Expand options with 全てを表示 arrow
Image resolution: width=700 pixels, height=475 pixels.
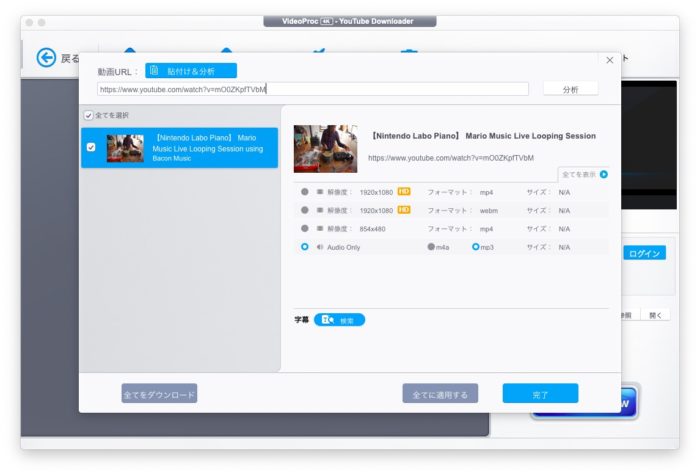tap(604, 174)
